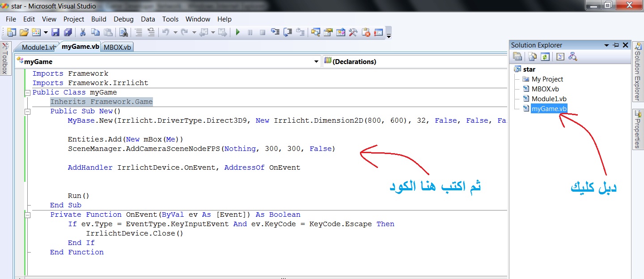644x279 pixels.
Task: Click Refresh in Solution Explorer toolbar
Action: pos(545,56)
